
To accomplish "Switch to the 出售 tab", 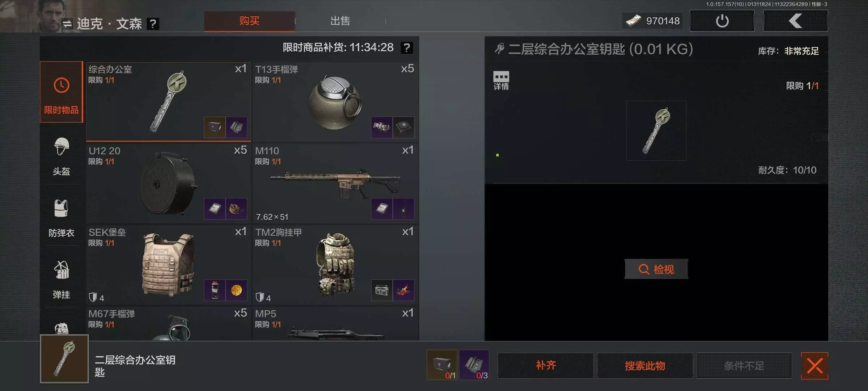I will coord(340,21).
